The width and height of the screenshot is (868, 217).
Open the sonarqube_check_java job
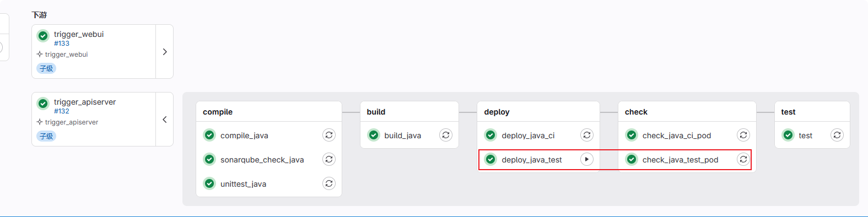pos(262,160)
